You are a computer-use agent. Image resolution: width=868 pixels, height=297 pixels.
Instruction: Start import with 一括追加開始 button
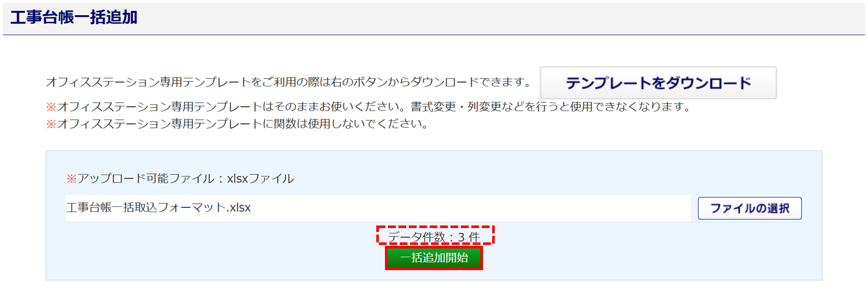434,258
